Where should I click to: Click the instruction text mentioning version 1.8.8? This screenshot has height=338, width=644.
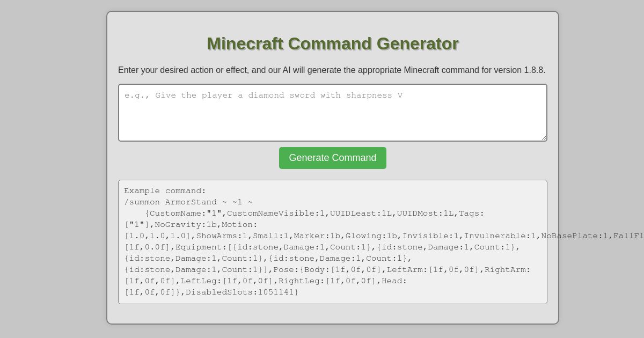pos(332,70)
